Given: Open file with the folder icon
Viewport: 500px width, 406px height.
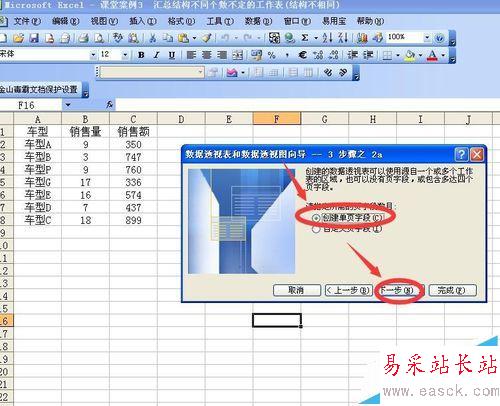Looking at the screenshot, I should [x=19, y=38].
